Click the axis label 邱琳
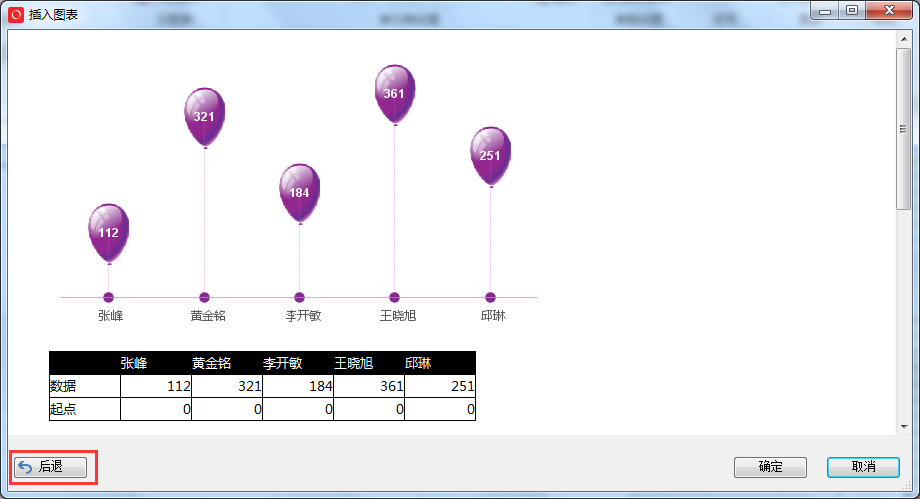This screenshot has width=920, height=499. [x=493, y=316]
